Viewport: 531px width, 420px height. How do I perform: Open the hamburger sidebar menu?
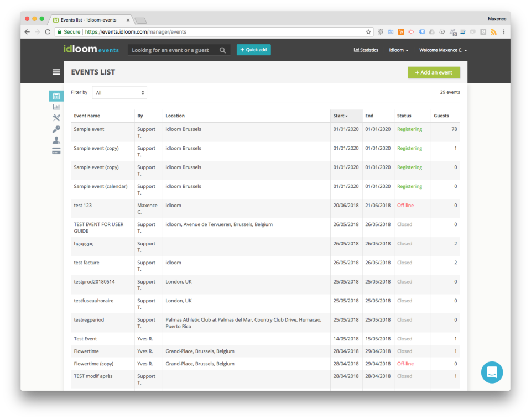[x=56, y=72]
